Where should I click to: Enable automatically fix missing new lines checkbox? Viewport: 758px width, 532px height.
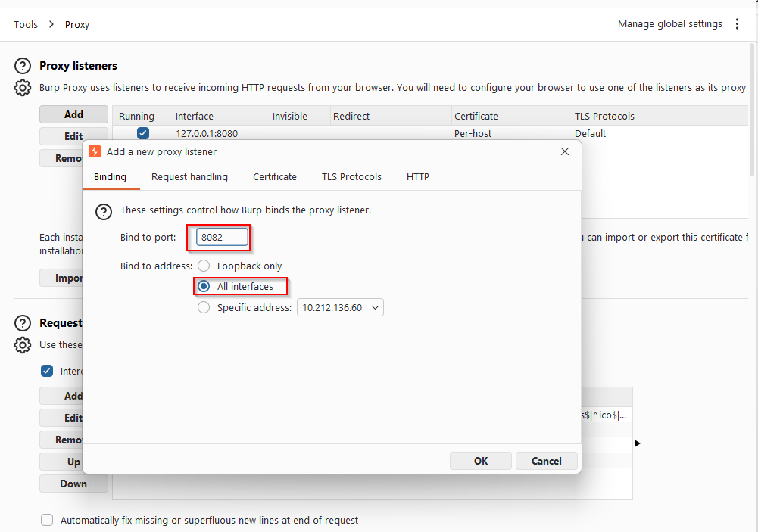coord(47,520)
